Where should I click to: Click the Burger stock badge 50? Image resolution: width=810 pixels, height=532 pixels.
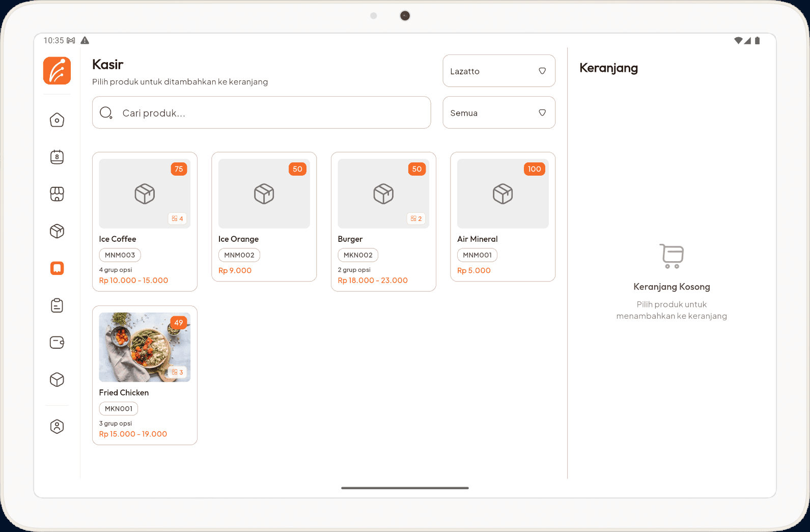417,169
